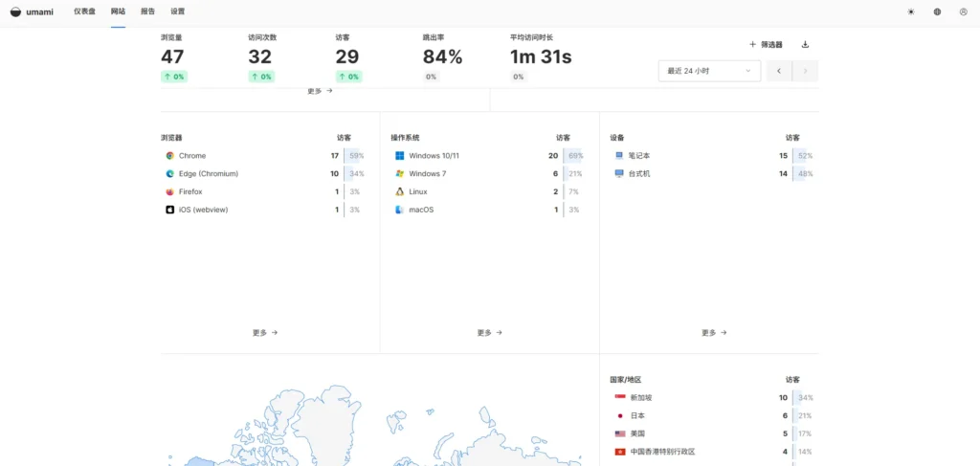The height and width of the screenshot is (466, 980).
Task: Click the 筛选器 add filter button
Action: 766,44
